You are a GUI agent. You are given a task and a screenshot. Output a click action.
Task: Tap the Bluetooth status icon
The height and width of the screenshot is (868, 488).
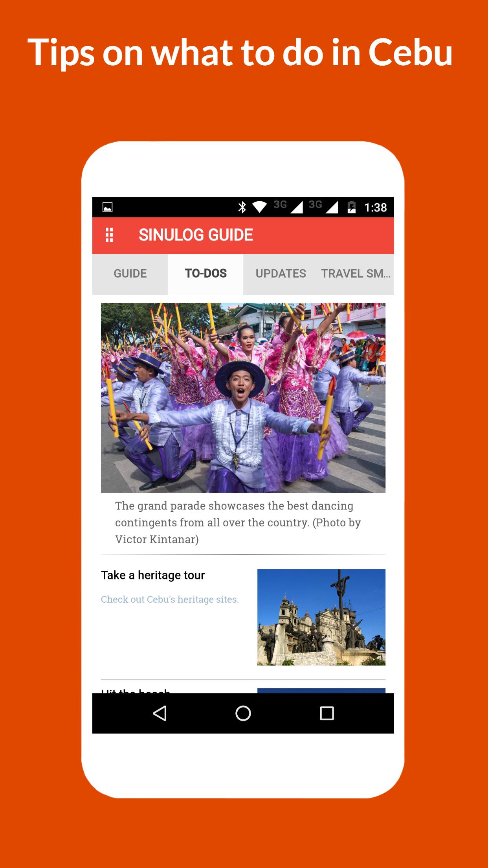[242, 207]
